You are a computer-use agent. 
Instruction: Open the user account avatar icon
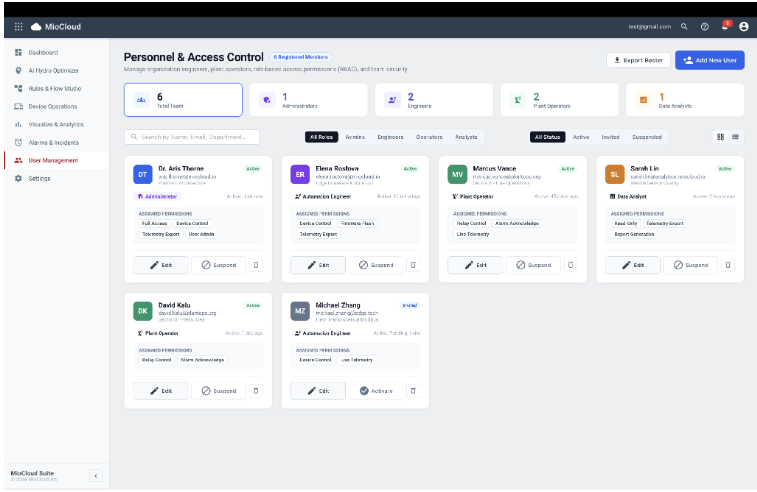pyautogui.click(x=743, y=27)
